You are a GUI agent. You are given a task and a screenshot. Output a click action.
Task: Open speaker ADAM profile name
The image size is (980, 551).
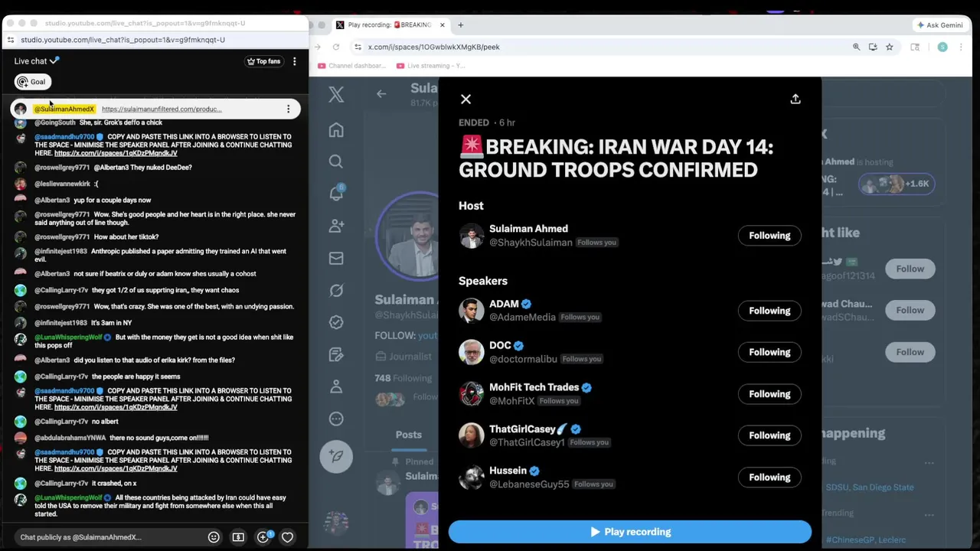pos(504,304)
